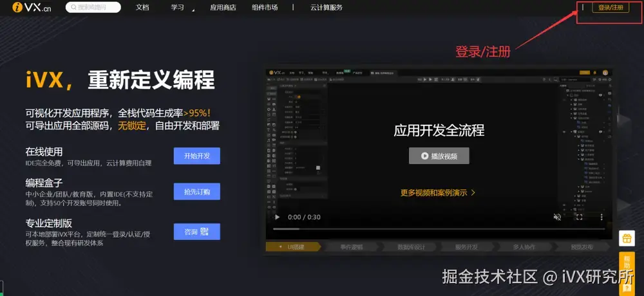
Task: Click the 登录/注册 button
Action: (x=611, y=7)
